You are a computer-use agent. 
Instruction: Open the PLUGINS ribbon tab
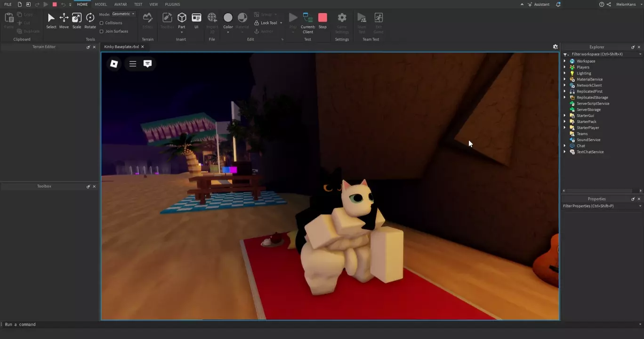(x=172, y=4)
